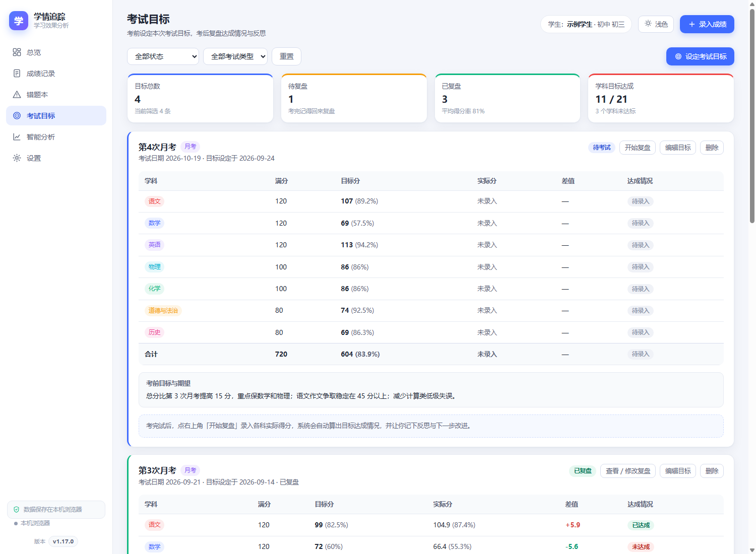
Task: Open the 全部状态 filter dropdown
Action: (163, 56)
